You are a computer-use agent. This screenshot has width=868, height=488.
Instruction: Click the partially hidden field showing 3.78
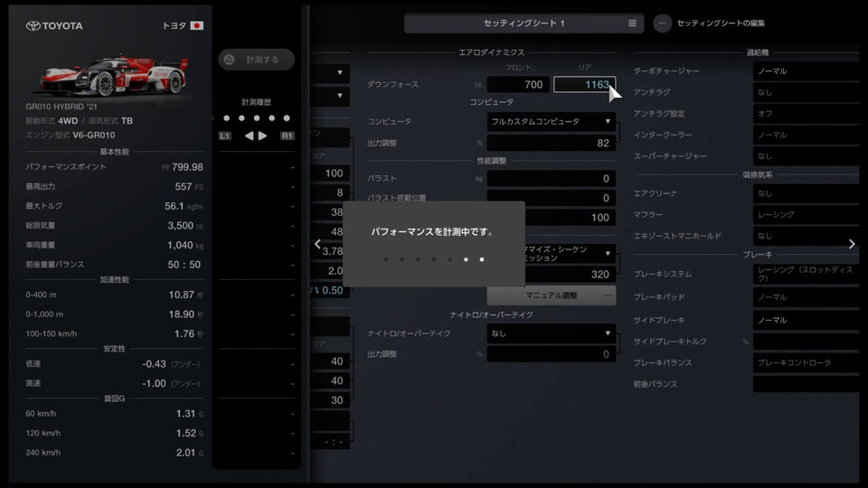coord(331,251)
